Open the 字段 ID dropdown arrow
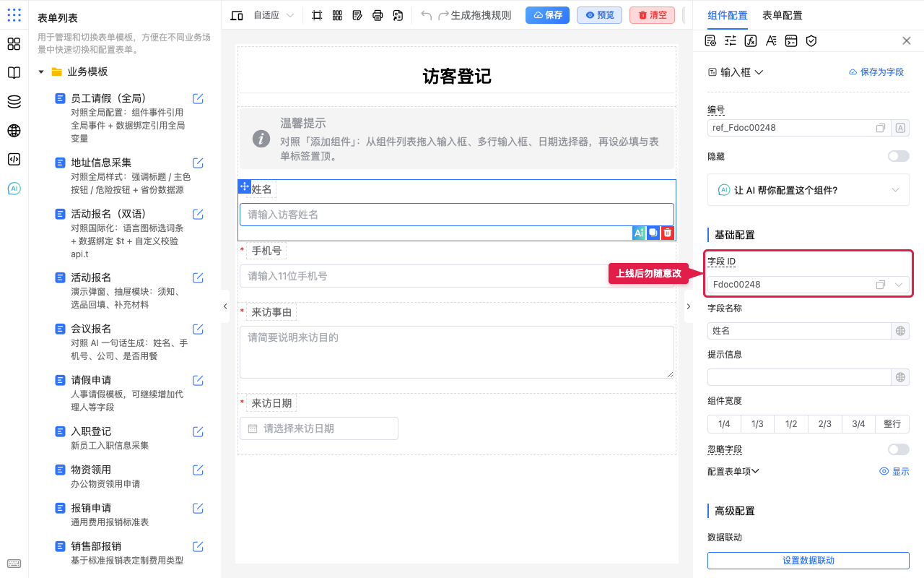This screenshot has height=578, width=924. point(899,285)
